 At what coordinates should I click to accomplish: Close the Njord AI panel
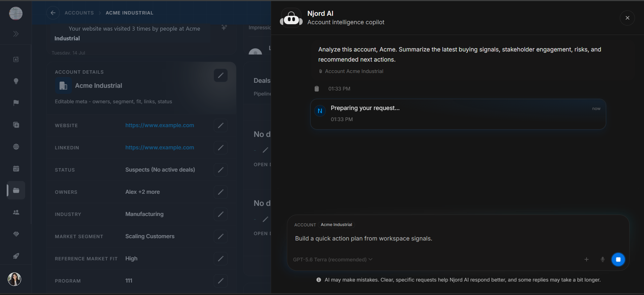627,18
